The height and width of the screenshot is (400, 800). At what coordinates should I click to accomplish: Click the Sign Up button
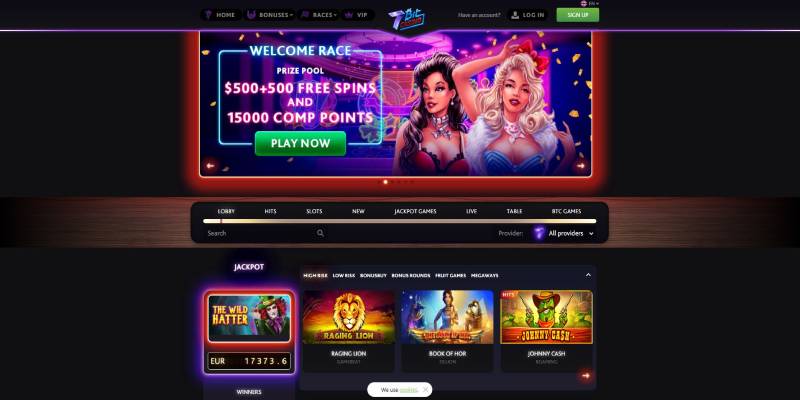click(x=578, y=15)
